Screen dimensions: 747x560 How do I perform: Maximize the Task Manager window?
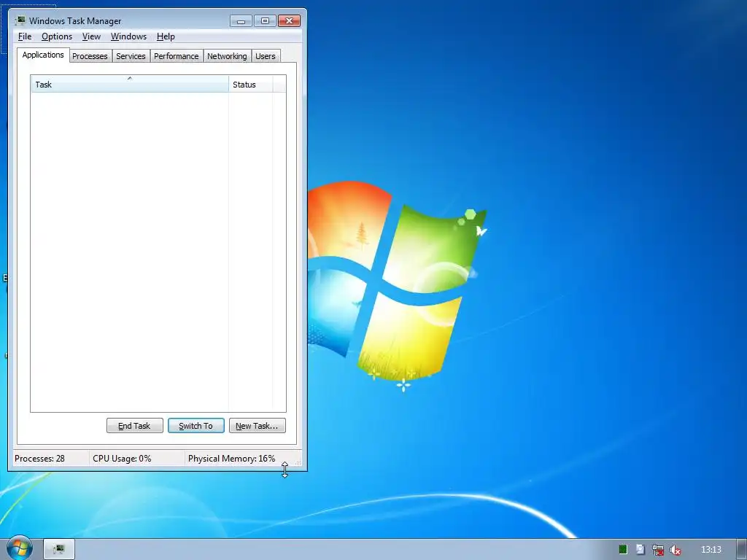tap(265, 21)
